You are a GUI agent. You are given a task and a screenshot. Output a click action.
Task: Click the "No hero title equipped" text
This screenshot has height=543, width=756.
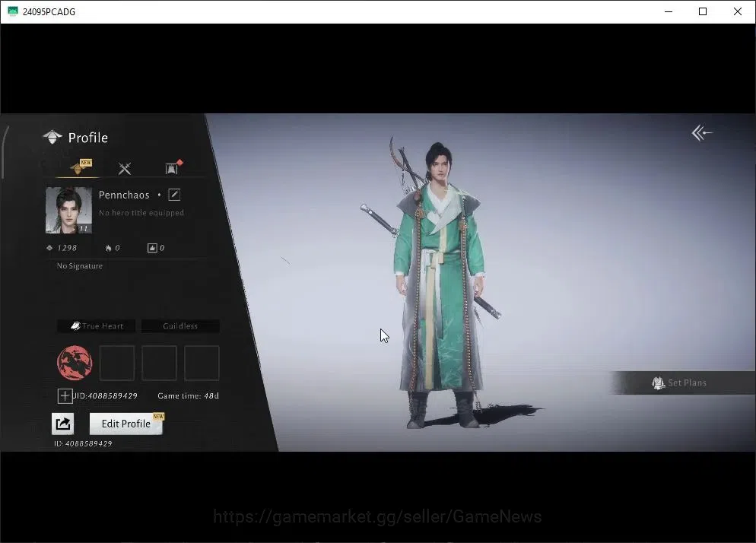coord(141,213)
